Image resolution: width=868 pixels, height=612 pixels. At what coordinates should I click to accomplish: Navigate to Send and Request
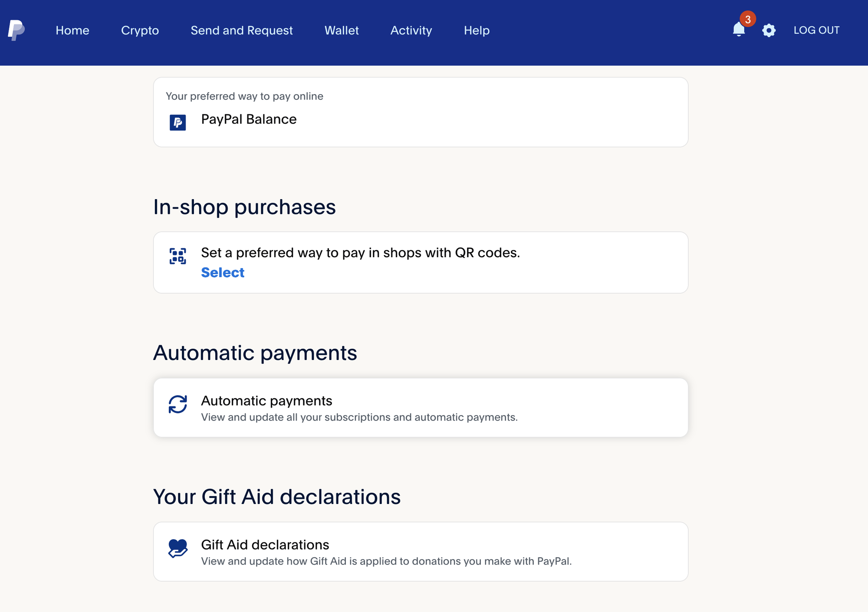[x=242, y=30]
